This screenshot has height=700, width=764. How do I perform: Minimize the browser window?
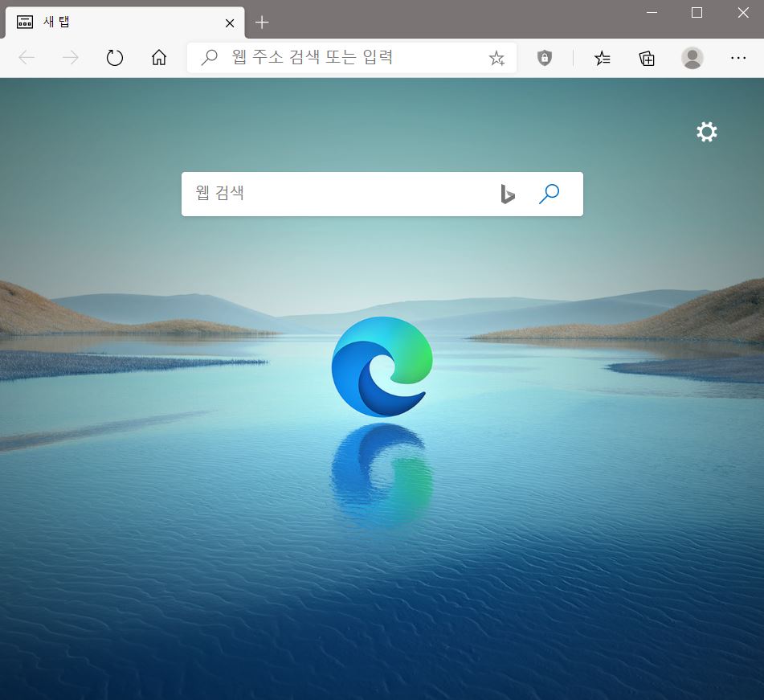(x=652, y=12)
